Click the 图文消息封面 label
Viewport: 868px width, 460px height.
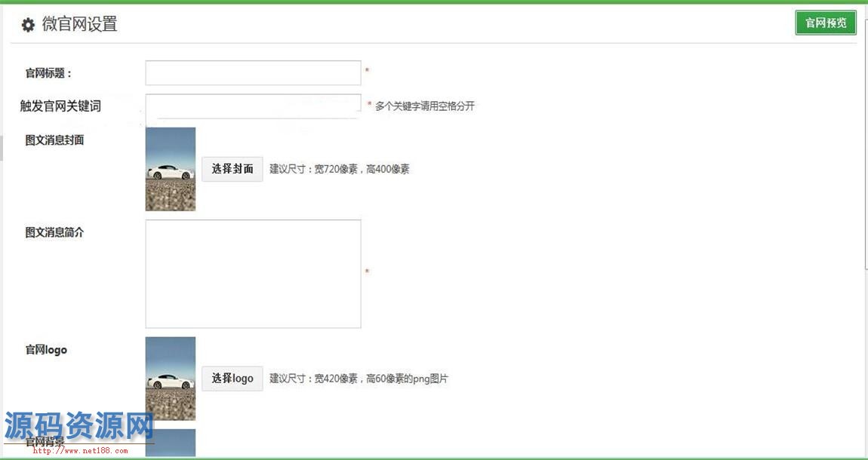54,140
